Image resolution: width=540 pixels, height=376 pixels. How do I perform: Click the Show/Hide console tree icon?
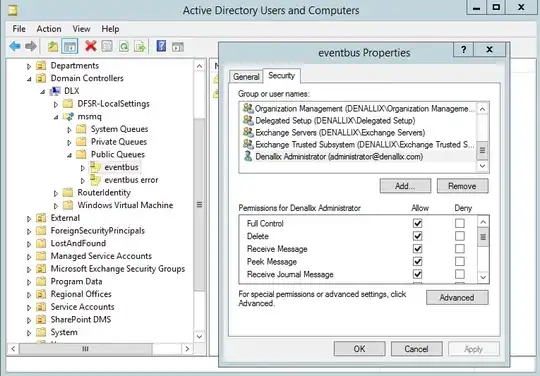[x=70, y=46]
